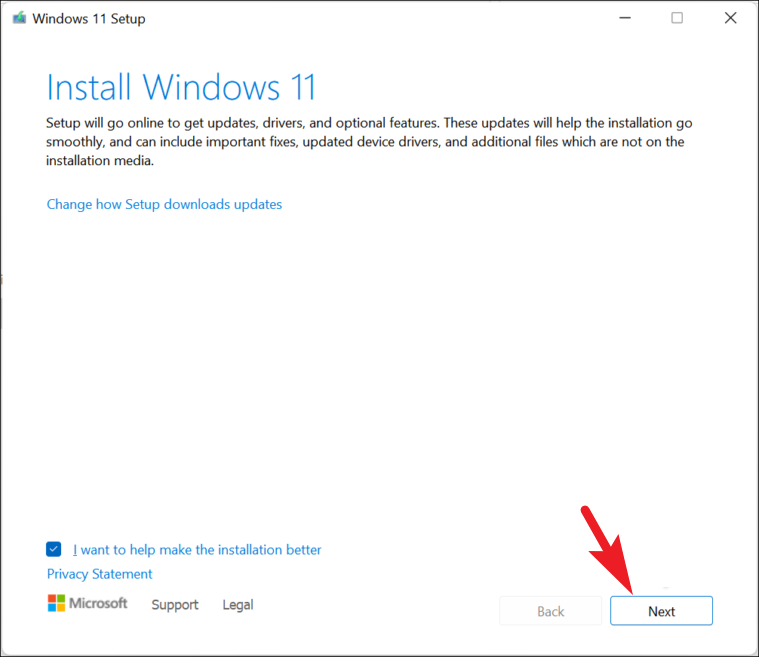Open the Support link
Screen dimensions: 759x657
tap(175, 604)
